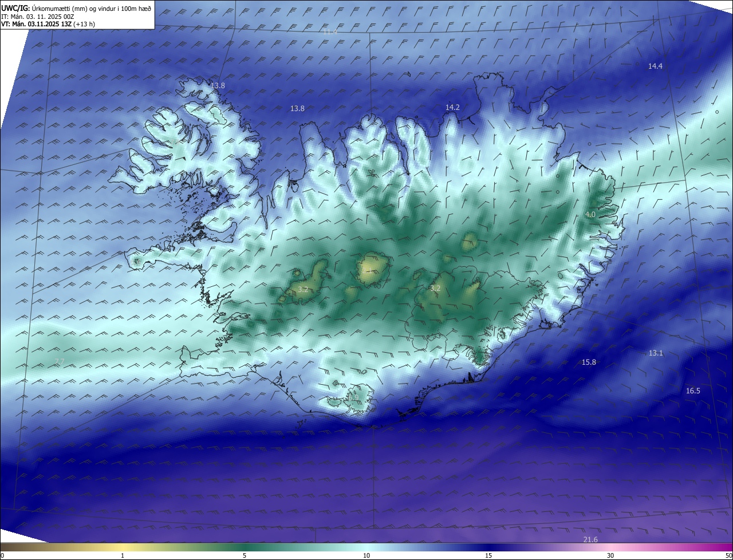
Task: Click the 14.4 value label
Action: 655,66
